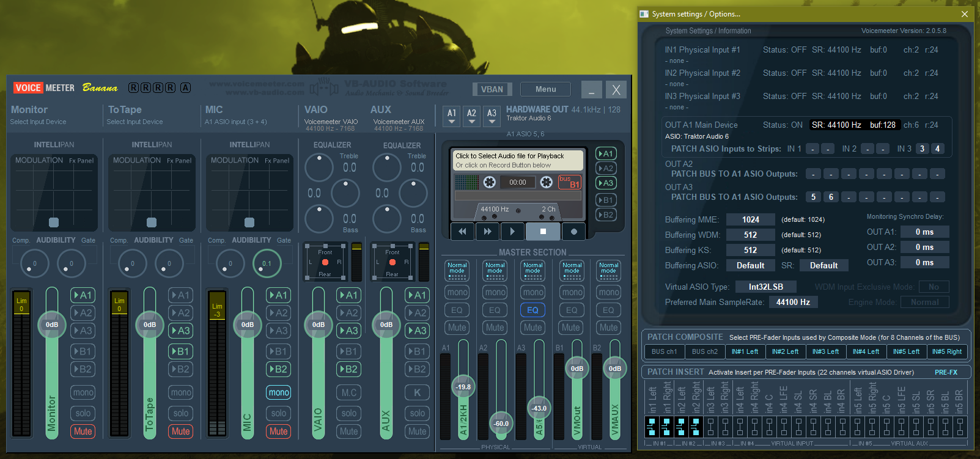Select IN#1 Left in Patch Composite
This screenshot has width=980, height=459.
click(x=745, y=351)
